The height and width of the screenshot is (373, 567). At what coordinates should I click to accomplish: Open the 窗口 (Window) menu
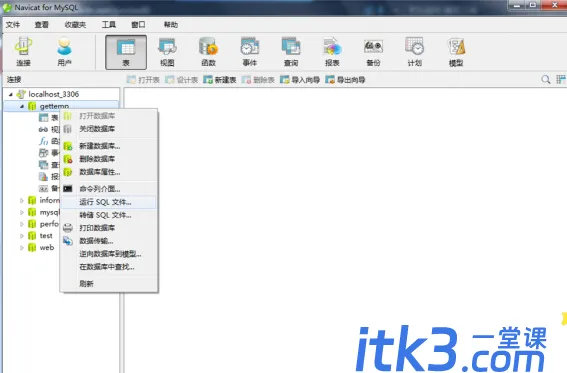click(x=138, y=25)
